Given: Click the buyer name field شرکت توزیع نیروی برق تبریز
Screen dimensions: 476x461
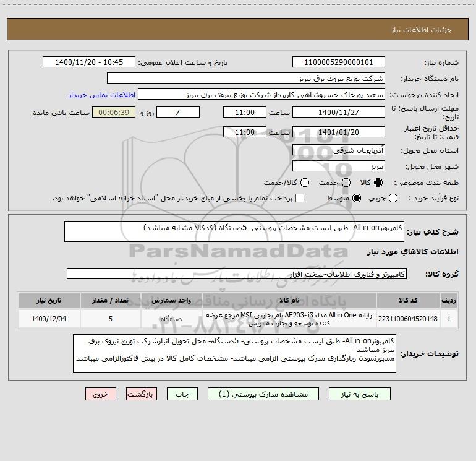Looking at the screenshot, I should coord(246,79).
